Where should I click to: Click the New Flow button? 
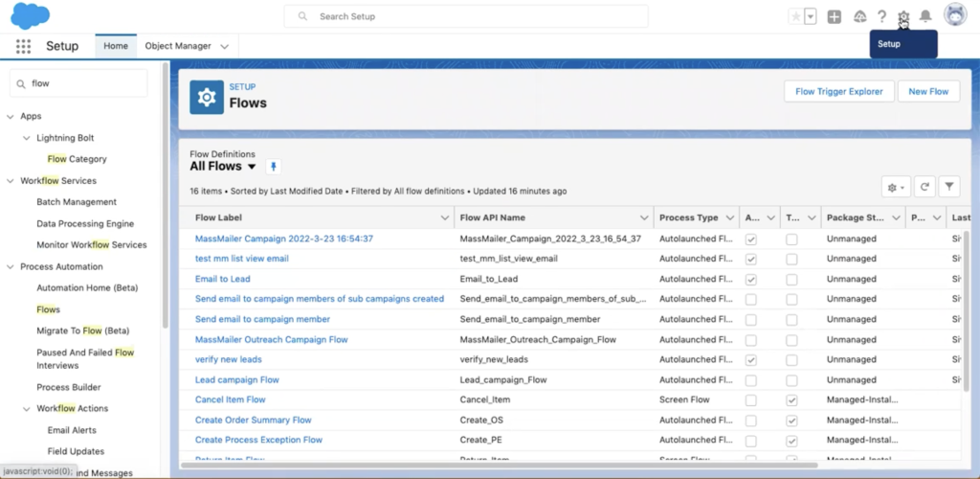click(x=928, y=92)
